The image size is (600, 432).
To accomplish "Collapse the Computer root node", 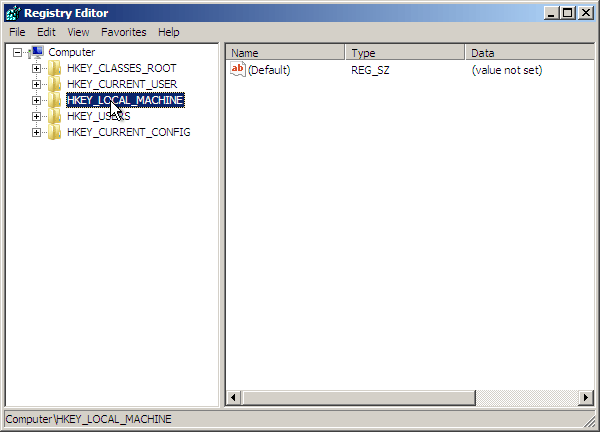I will pos(17,52).
